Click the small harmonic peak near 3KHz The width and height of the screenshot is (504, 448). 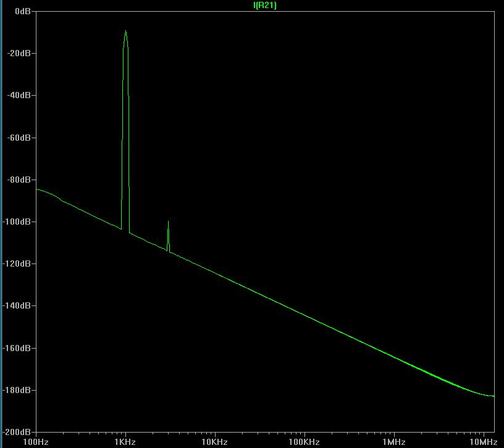[x=168, y=236]
